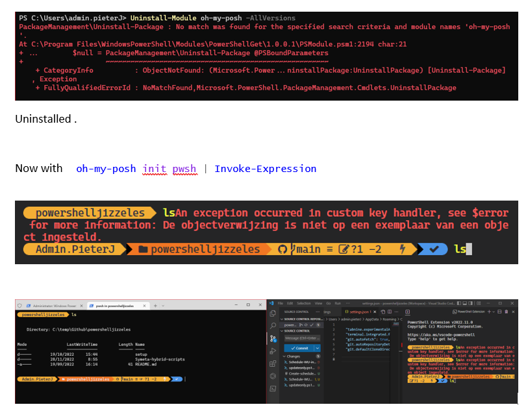Open the Run and Debug view

point(272,349)
